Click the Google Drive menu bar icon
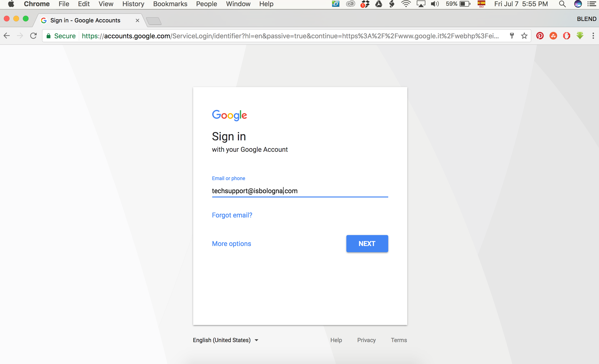The image size is (599, 364). point(378,4)
